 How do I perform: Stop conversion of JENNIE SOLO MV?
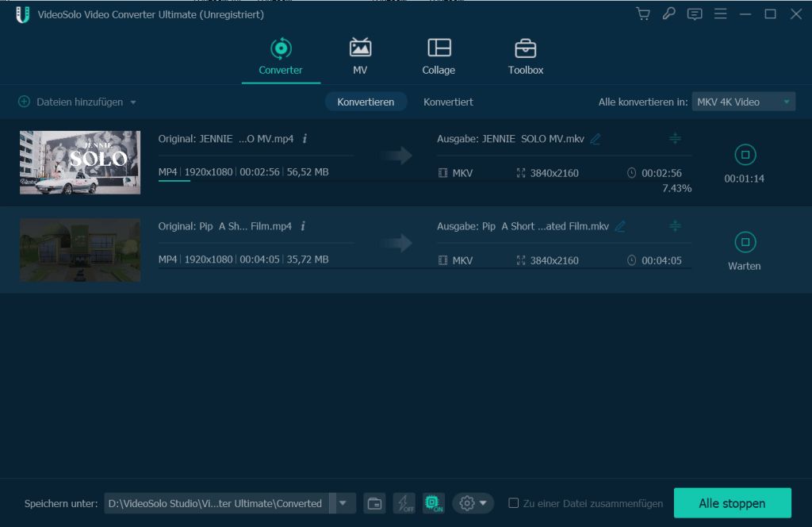(x=745, y=155)
